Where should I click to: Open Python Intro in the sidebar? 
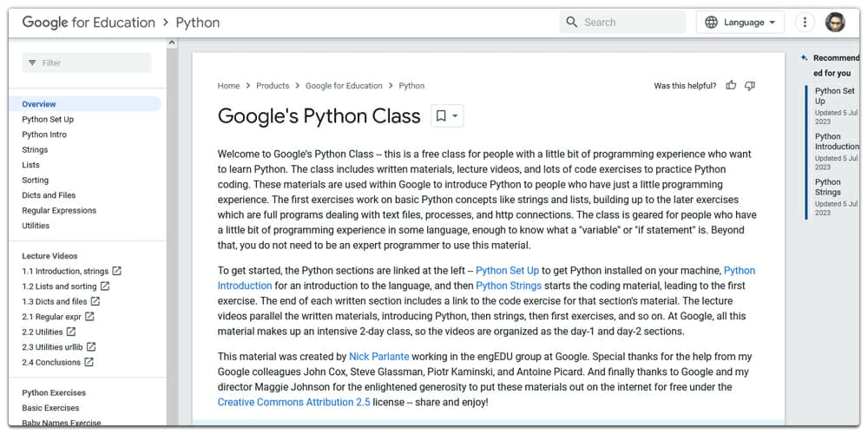tap(44, 135)
